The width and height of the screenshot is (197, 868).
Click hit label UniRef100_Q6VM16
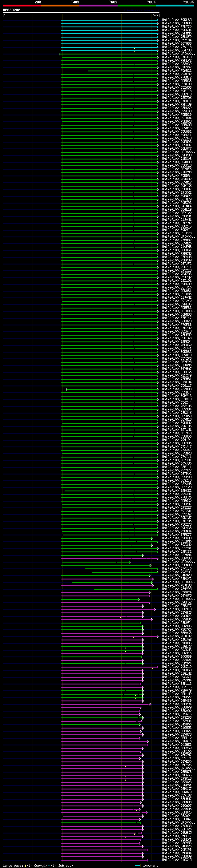pos(177,128)
